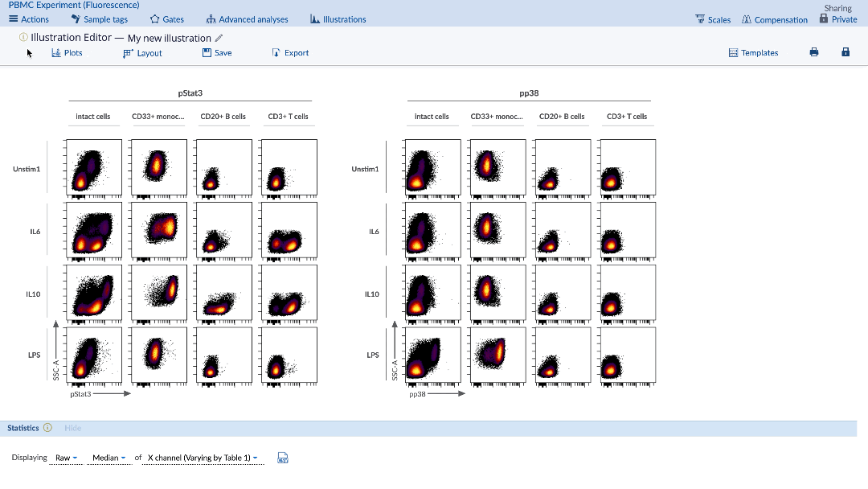This screenshot has width=868, height=489.
Task: Open the Median statistic dropdown
Action: point(109,458)
